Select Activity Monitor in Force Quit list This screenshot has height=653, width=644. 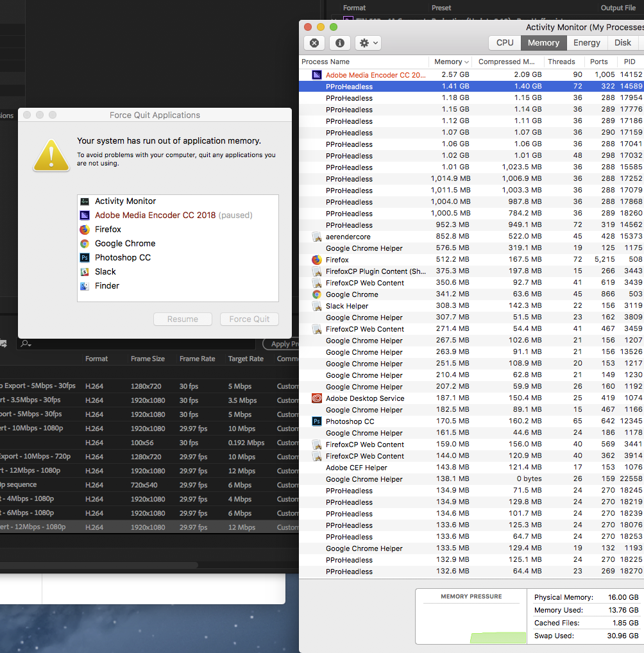pyautogui.click(x=178, y=201)
